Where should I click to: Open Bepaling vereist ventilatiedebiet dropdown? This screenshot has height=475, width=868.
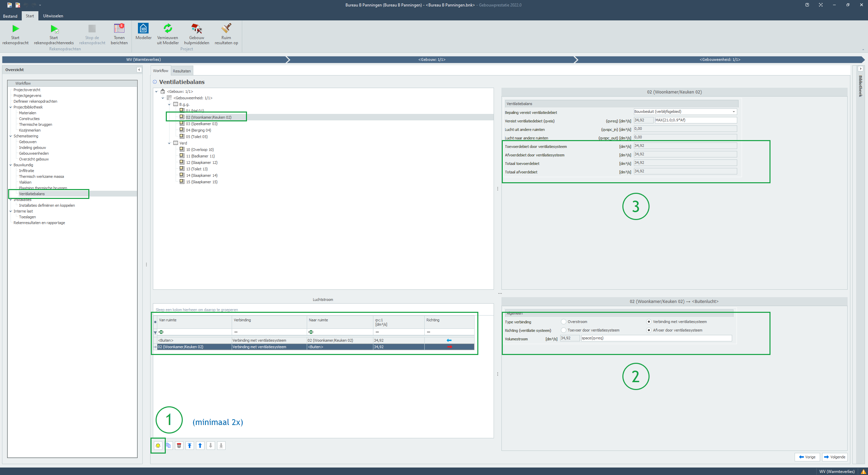(x=733, y=112)
